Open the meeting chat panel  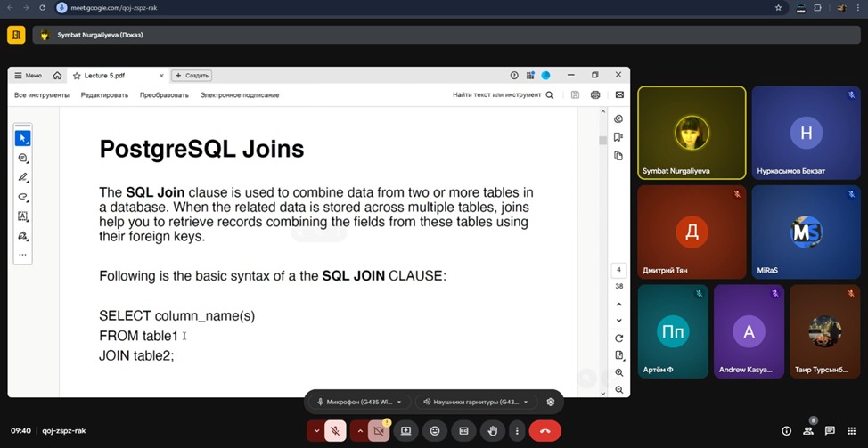pos(830,431)
